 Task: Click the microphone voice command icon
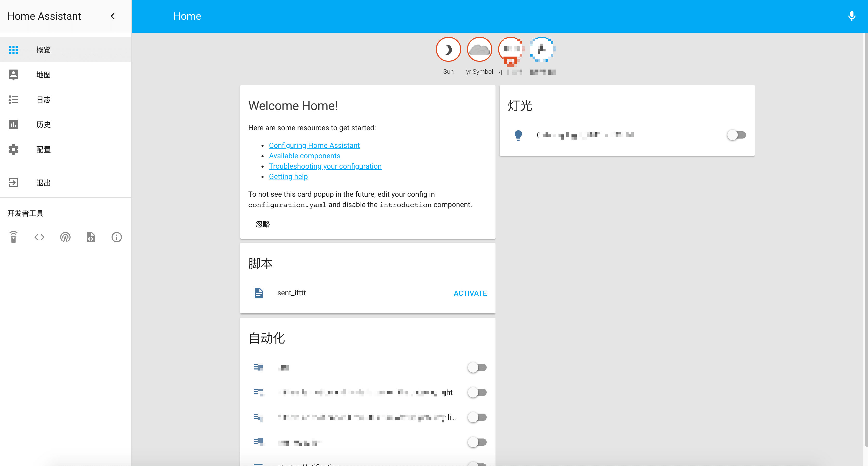coord(851,16)
